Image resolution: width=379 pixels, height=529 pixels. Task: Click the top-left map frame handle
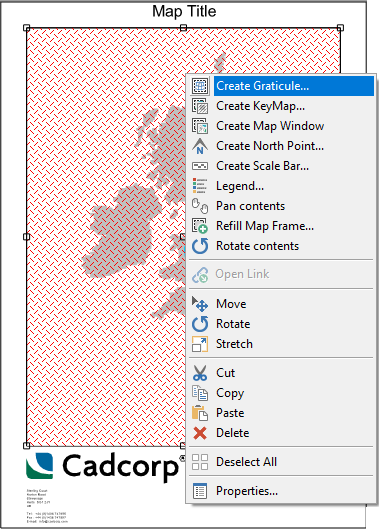26,28
